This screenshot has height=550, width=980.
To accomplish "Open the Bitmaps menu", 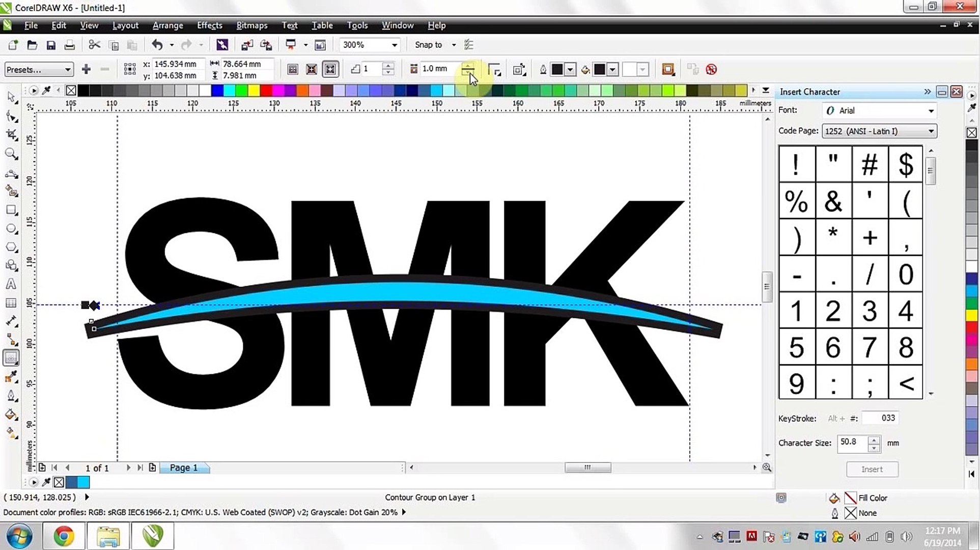I will 251,25.
